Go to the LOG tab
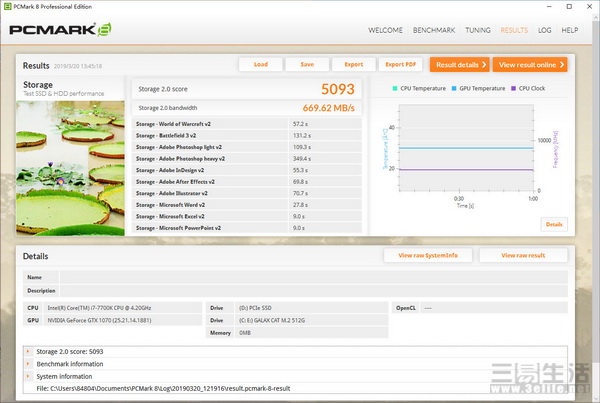 click(544, 30)
